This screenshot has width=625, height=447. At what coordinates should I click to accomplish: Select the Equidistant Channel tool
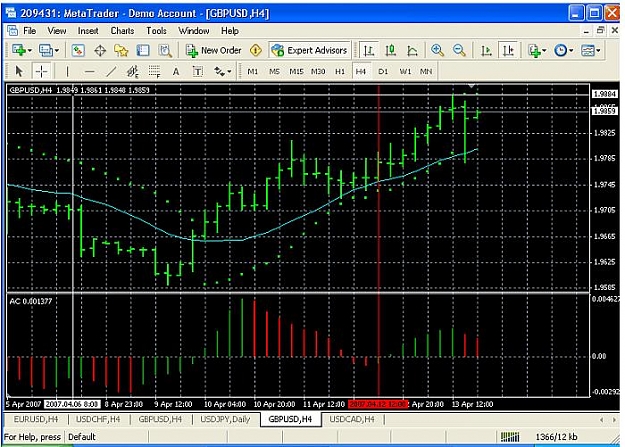point(132,71)
